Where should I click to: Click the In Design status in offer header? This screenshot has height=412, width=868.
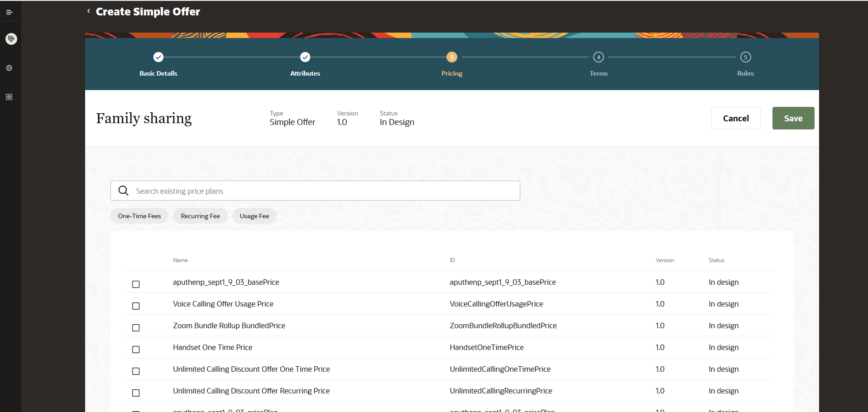point(397,122)
